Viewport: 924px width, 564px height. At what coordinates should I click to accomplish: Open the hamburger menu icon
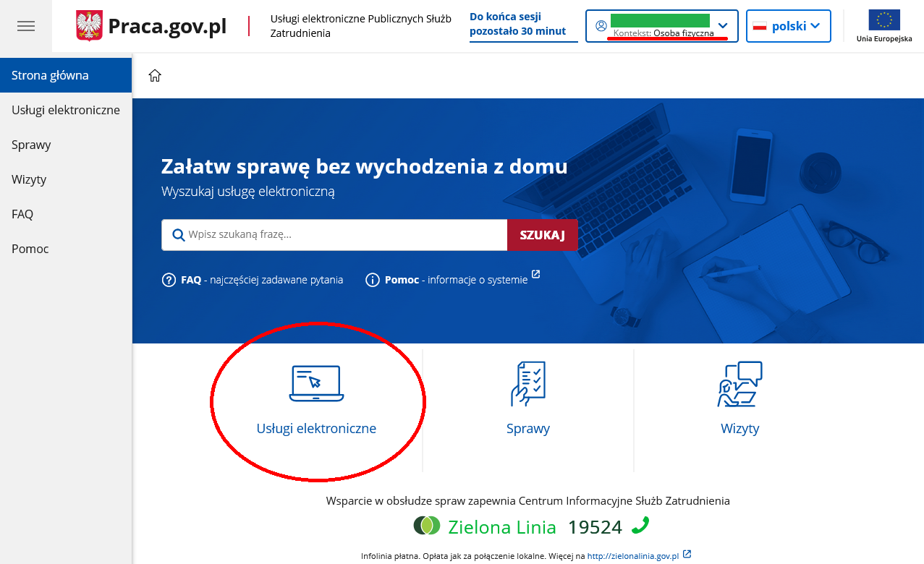click(x=26, y=26)
